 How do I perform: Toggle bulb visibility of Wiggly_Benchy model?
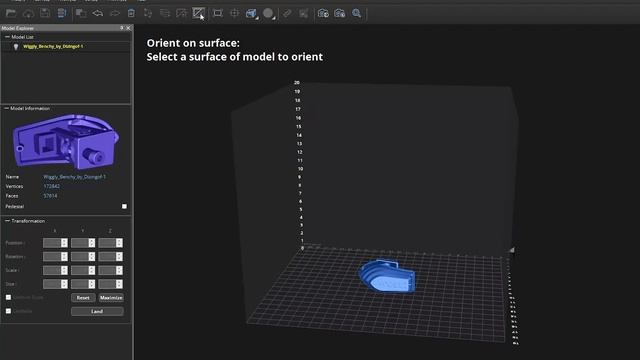pyautogui.click(x=16, y=47)
